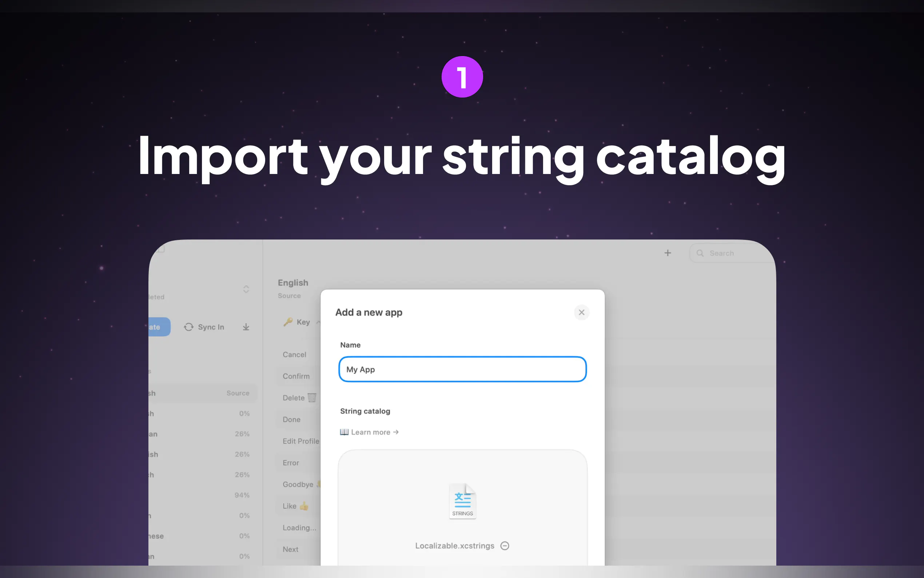Click the magnifier icon in the search box

(700, 253)
